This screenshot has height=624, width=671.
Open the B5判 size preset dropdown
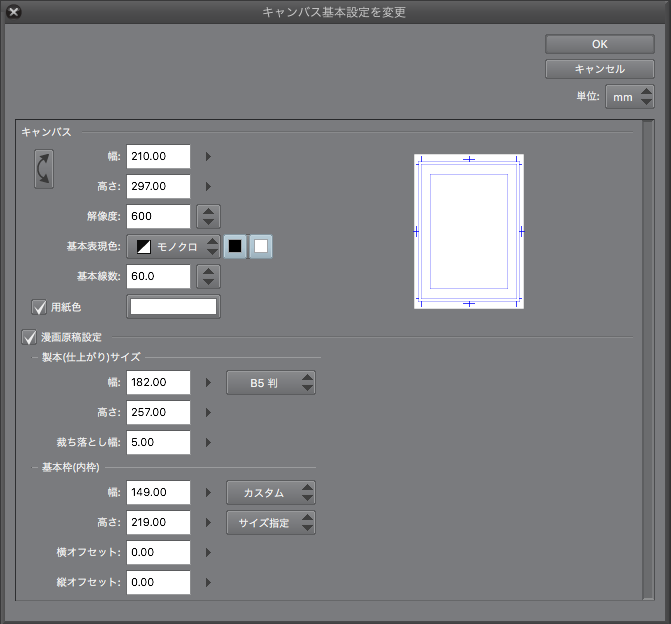pos(270,382)
